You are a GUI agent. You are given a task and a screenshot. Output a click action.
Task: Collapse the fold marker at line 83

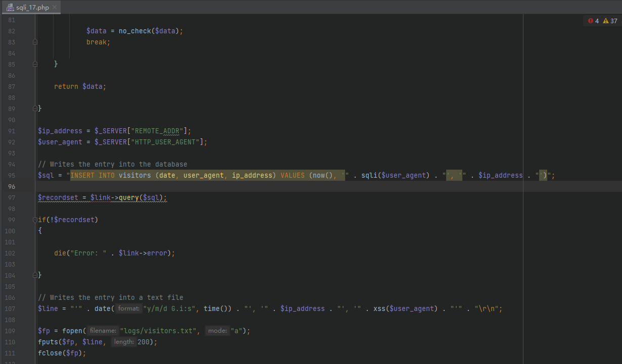[x=35, y=42]
